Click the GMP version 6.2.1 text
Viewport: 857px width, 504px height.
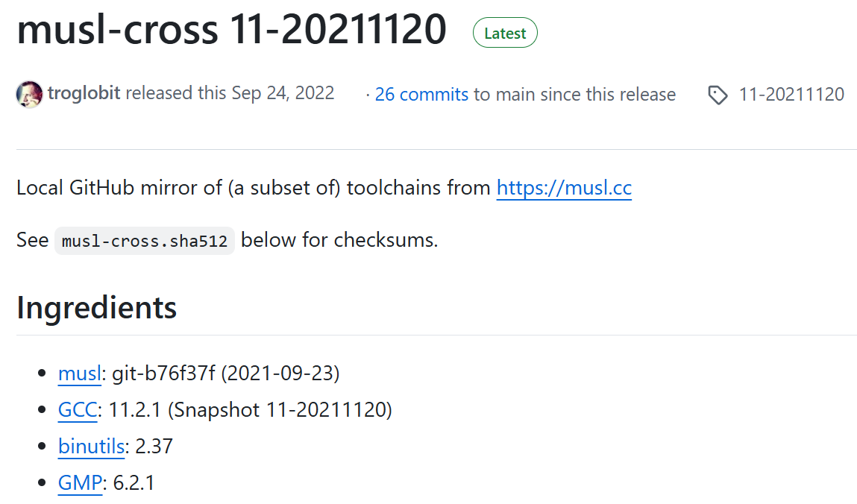point(134,483)
